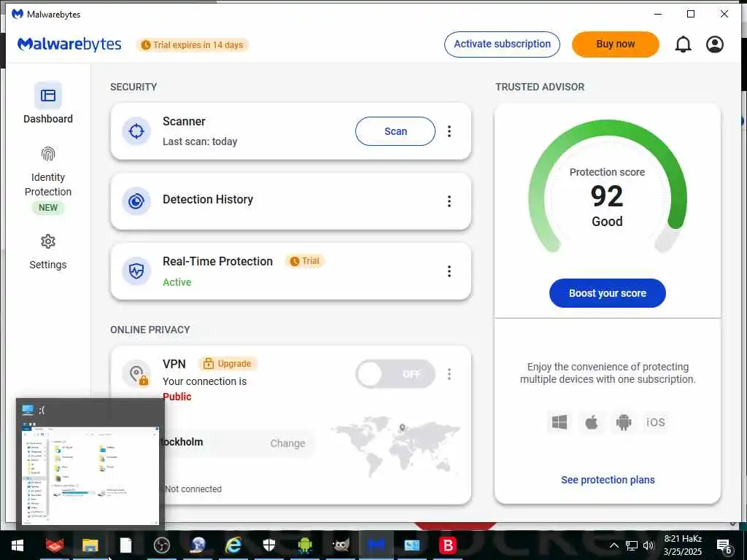Click the NEW badge under Identity Protection
This screenshot has height=560, width=747.
48,208
